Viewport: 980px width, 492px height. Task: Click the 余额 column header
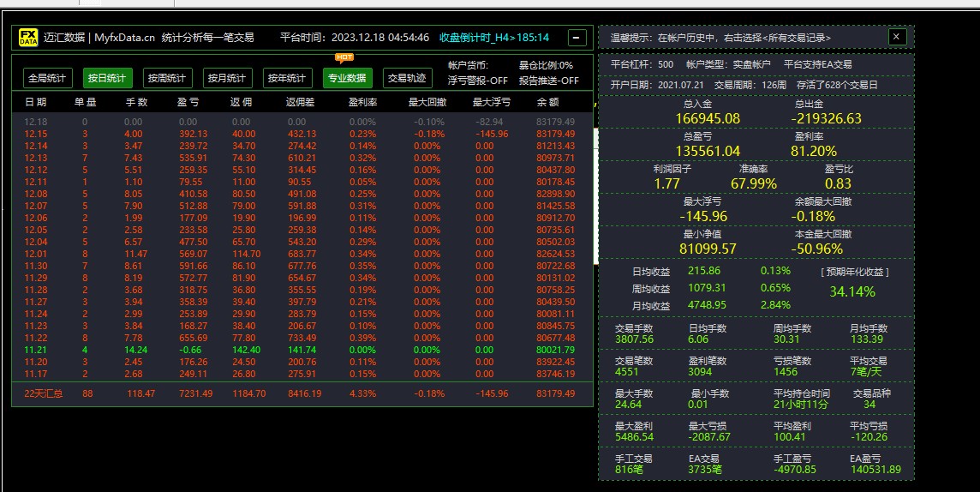pyautogui.click(x=548, y=102)
